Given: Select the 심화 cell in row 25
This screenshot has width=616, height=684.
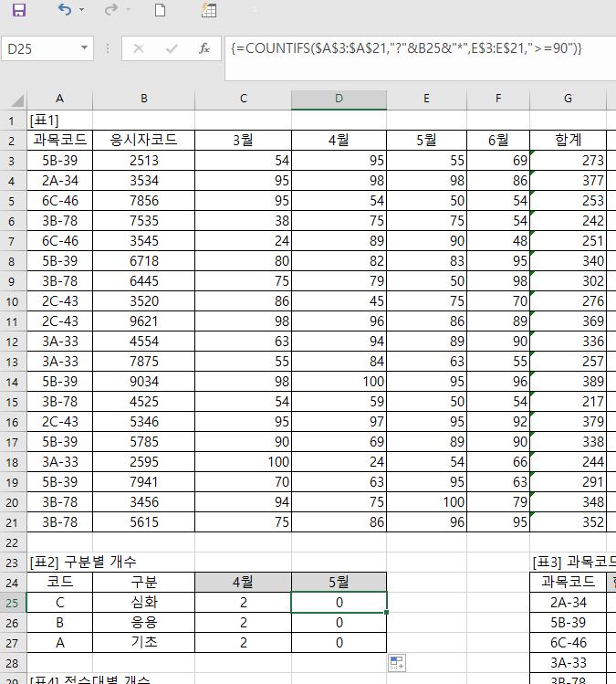Looking at the screenshot, I should [x=144, y=603].
